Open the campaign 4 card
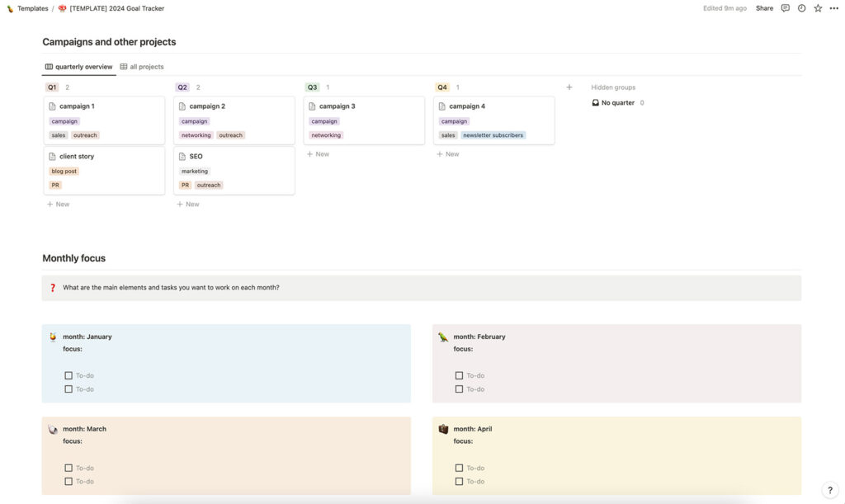This screenshot has width=845, height=504. (x=466, y=106)
